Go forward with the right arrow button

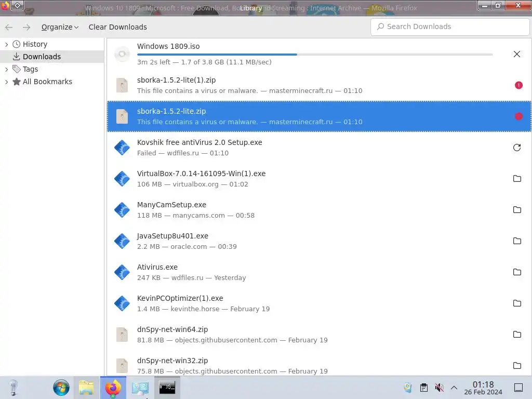coord(26,27)
